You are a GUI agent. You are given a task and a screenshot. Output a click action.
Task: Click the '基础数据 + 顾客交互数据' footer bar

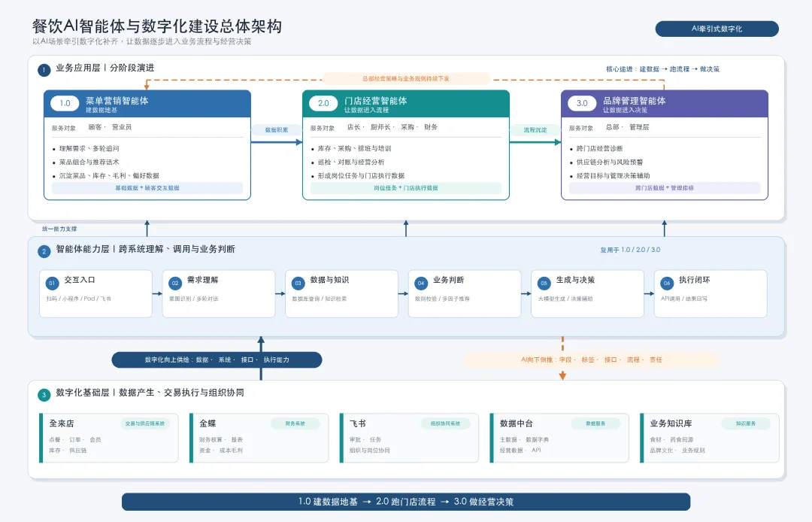pyautogui.click(x=147, y=188)
